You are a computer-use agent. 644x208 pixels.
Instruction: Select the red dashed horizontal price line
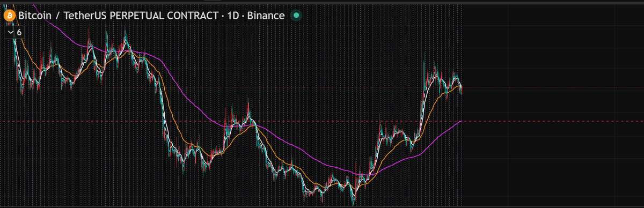(322, 122)
